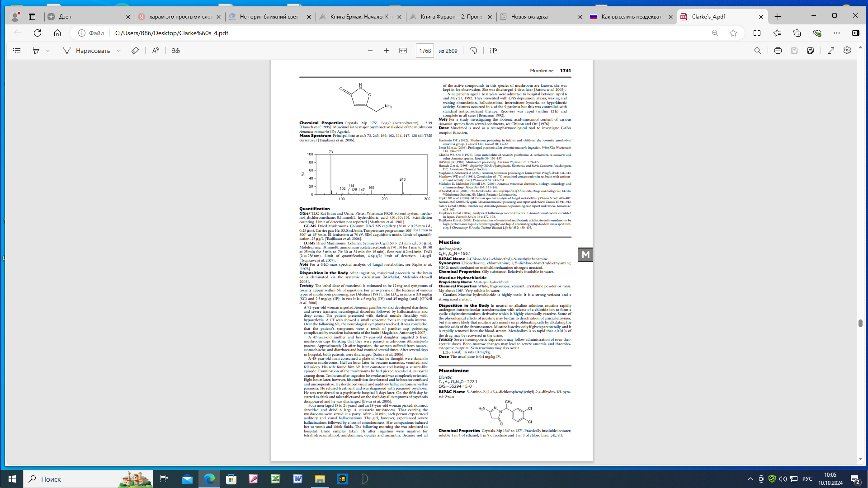The width and height of the screenshot is (868, 488).
Task: Print the PDF document
Action: (778, 51)
